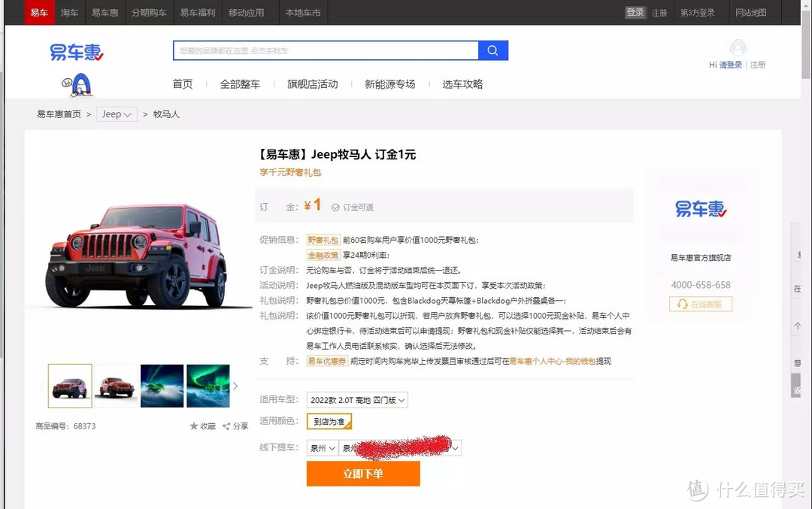Click the 易车惠首页 breadcrumb link
Screen dimensions: 812x509
59,114
